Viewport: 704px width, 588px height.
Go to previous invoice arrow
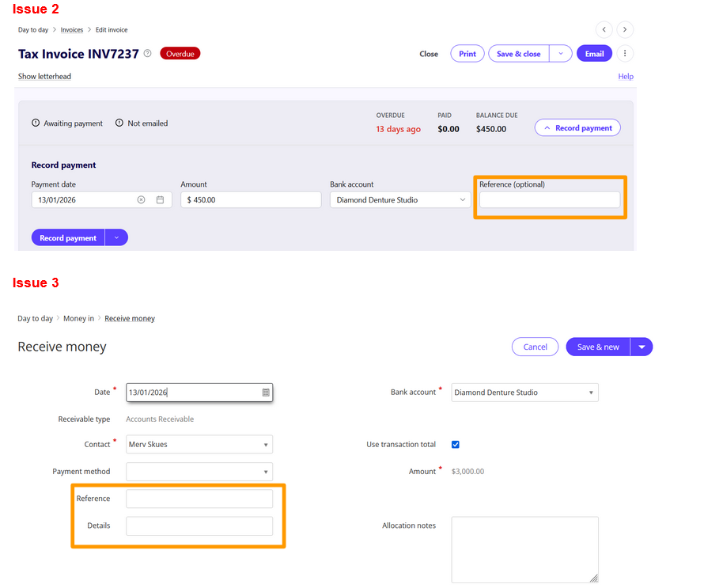pyautogui.click(x=604, y=29)
